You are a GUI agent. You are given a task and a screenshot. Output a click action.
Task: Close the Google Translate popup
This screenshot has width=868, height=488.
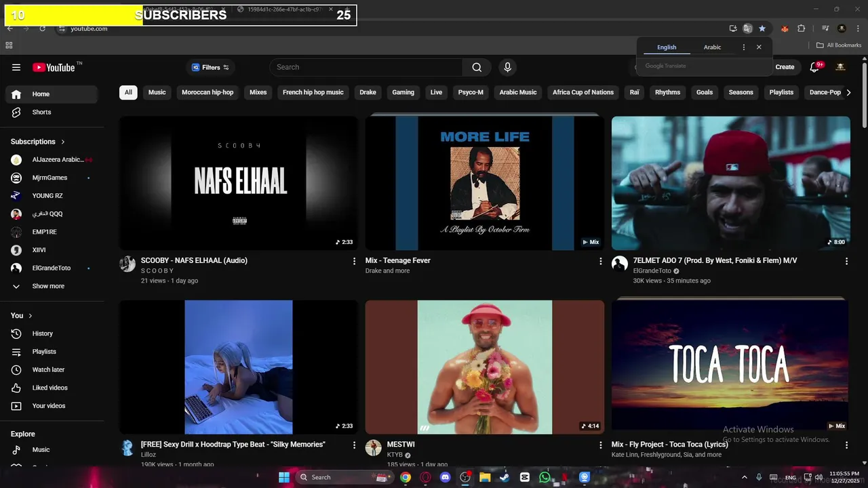pyautogui.click(x=759, y=47)
